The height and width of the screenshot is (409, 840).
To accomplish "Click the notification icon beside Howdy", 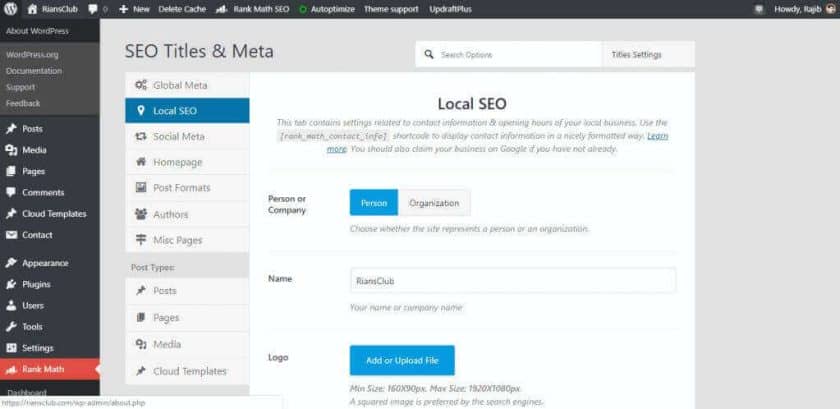I will [759, 9].
